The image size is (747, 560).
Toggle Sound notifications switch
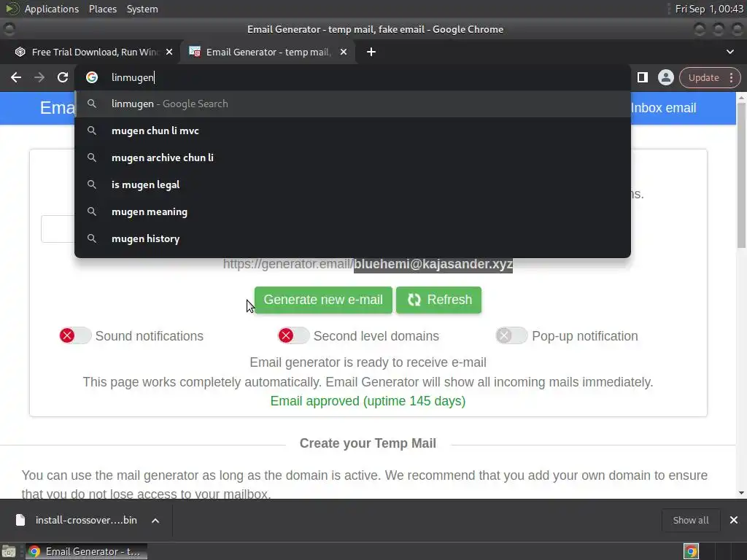[x=75, y=335]
